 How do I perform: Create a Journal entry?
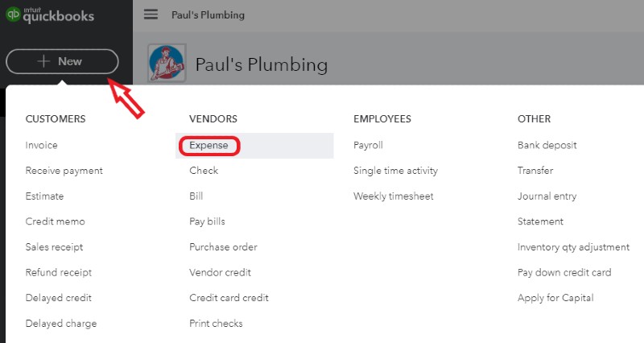[547, 196]
